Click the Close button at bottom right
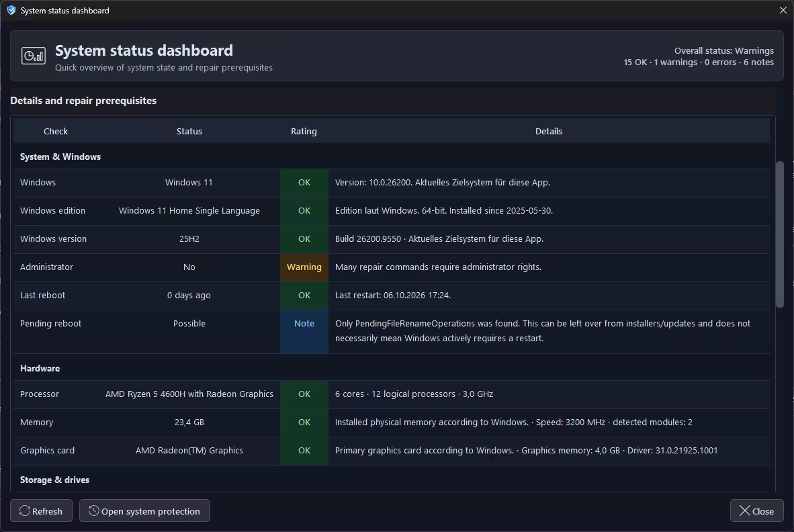 click(756, 511)
